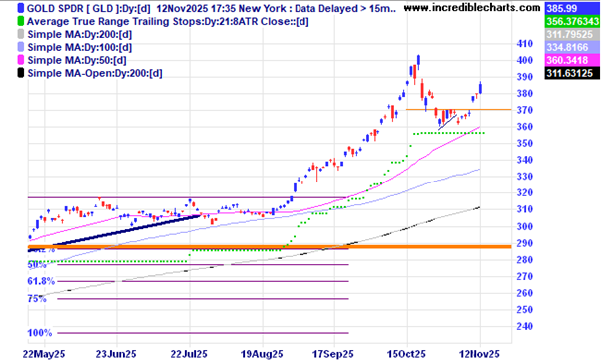Click the Simple MA-Open:Dy:200:[d] legend label
The width and height of the screenshot is (601, 364).
point(95,73)
